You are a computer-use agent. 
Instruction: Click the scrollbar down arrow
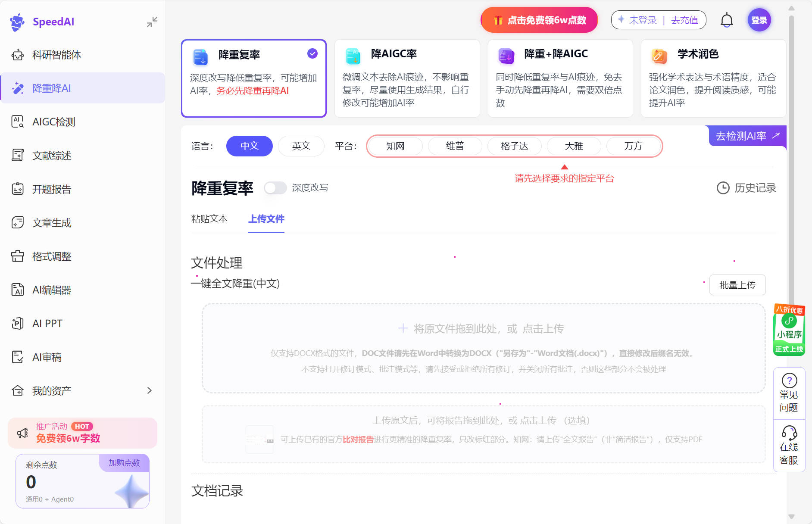pyautogui.click(x=791, y=516)
